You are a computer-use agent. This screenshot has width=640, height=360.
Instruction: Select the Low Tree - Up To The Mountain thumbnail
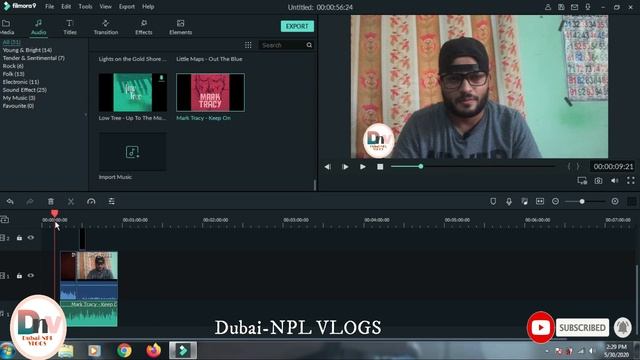[x=133, y=92]
